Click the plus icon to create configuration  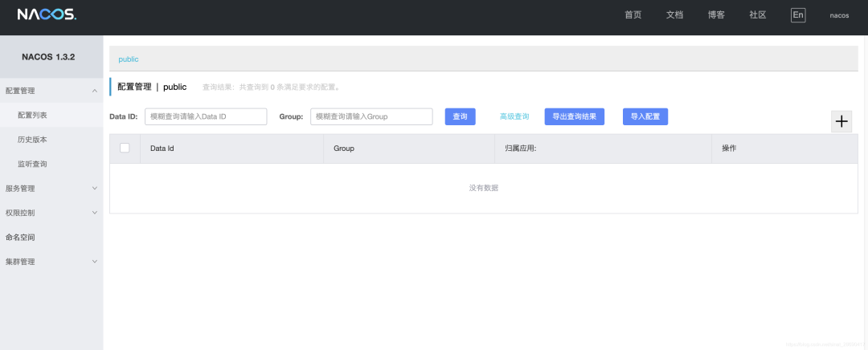point(841,122)
